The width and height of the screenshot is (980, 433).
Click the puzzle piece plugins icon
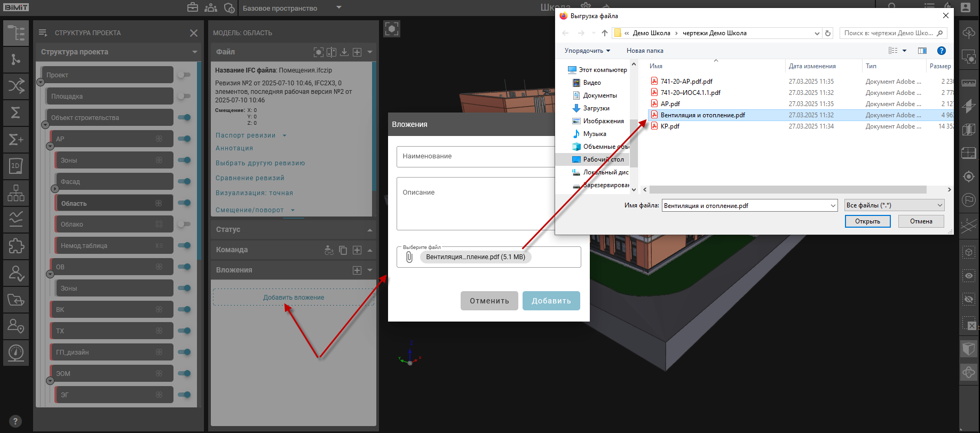click(16, 246)
